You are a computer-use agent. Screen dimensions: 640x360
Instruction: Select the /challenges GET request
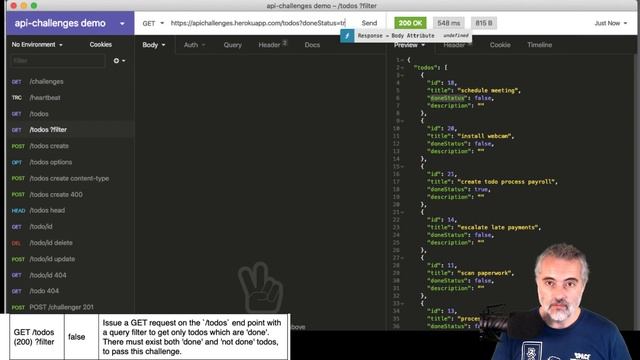point(70,82)
